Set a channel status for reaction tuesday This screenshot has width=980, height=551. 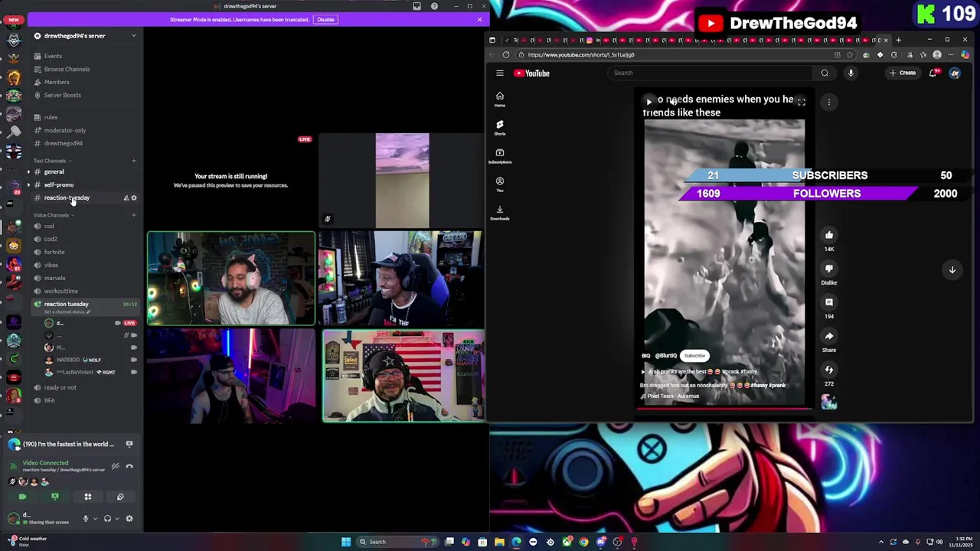pos(67,312)
